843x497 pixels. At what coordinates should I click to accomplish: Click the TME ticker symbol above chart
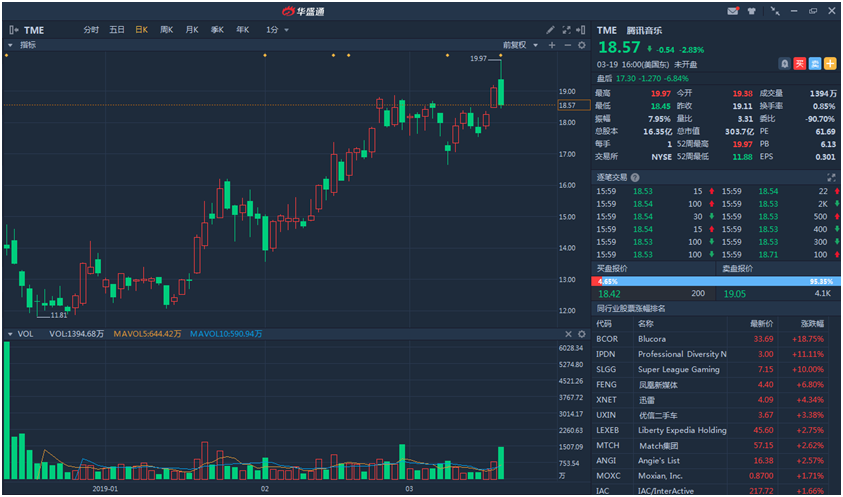[x=34, y=30]
